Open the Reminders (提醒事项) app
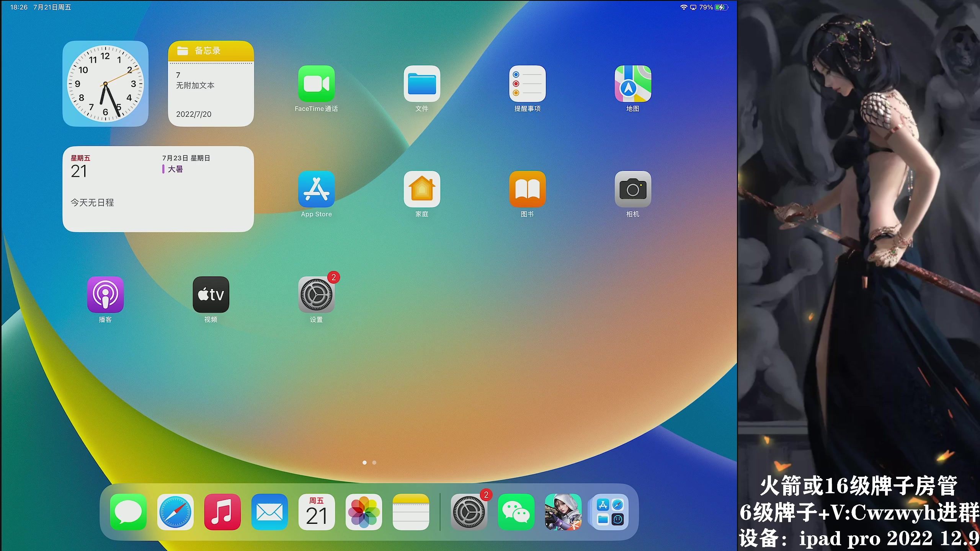 528,83
